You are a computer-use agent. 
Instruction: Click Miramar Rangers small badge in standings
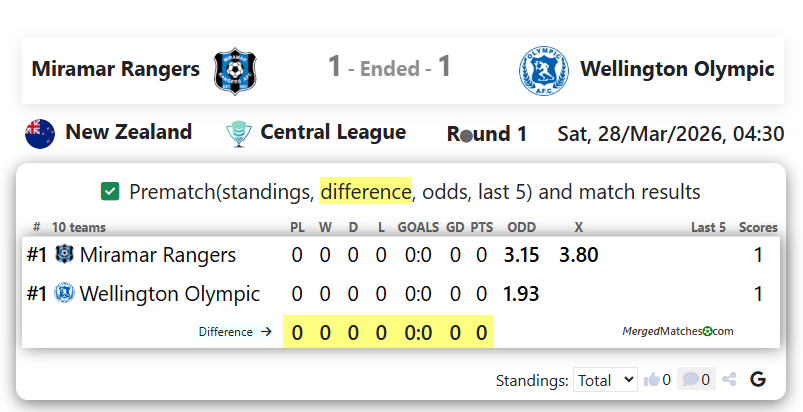(x=64, y=255)
